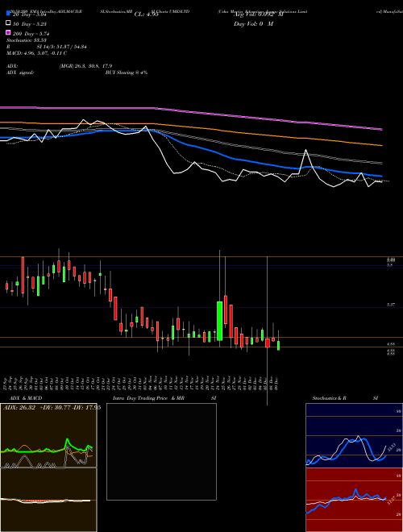The image size is (403, 532).
Task: Click the 'CL: 4.95' closing price label
Action: click(x=147, y=15)
